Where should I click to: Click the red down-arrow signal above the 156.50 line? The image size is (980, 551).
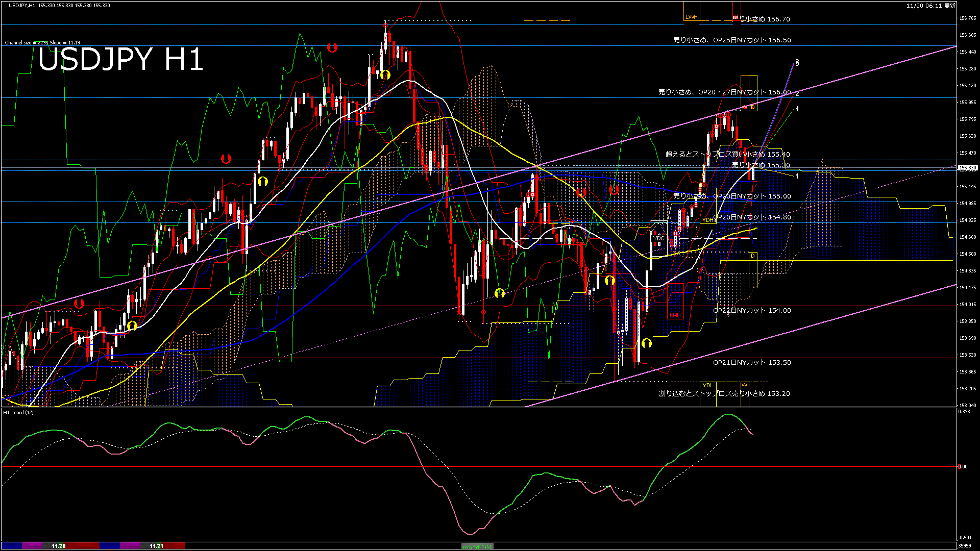click(332, 47)
